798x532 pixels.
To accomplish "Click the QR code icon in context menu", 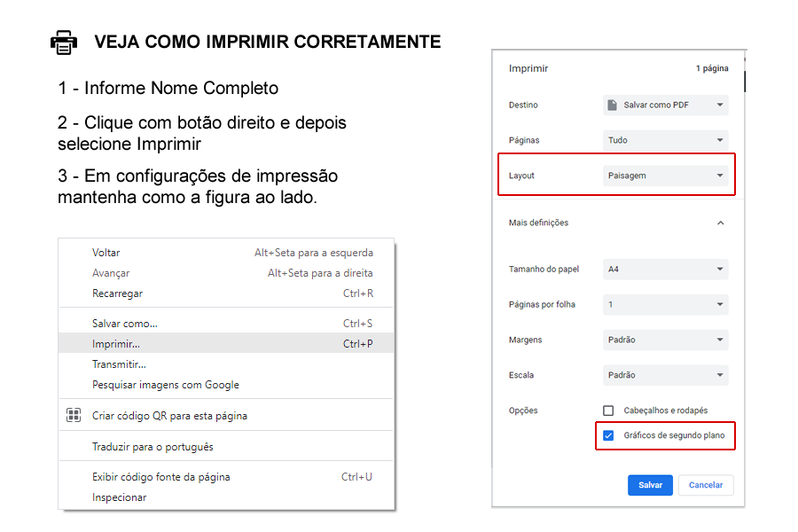I will pos(74,415).
